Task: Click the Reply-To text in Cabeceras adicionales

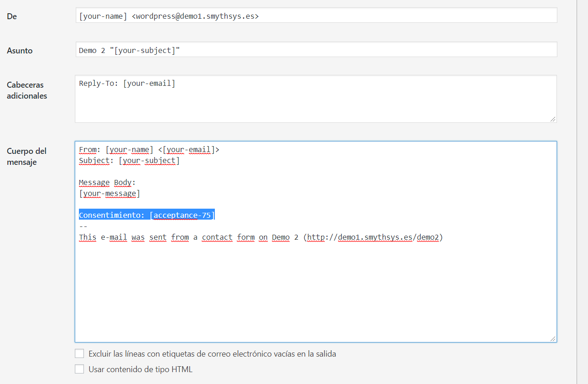Action: 127,84
